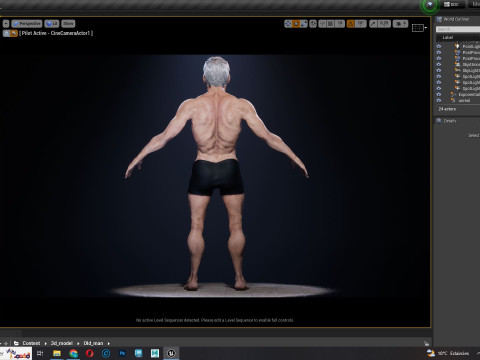This screenshot has height=360, width=480.
Task: Hide the SkyAtmosphere actor
Action: [x=439, y=64]
